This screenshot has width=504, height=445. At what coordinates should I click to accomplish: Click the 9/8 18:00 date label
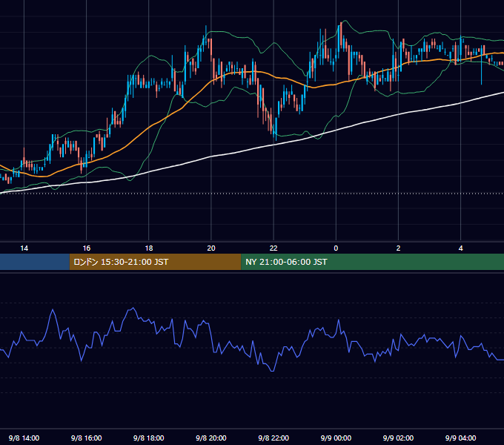[x=149, y=438]
